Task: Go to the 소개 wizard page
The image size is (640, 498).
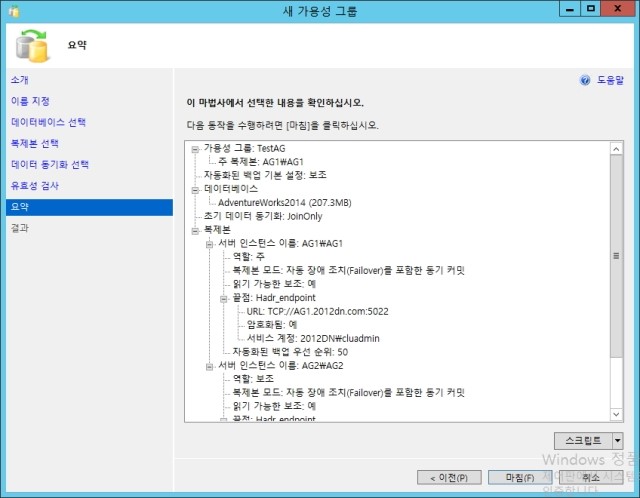Action: pos(20,80)
